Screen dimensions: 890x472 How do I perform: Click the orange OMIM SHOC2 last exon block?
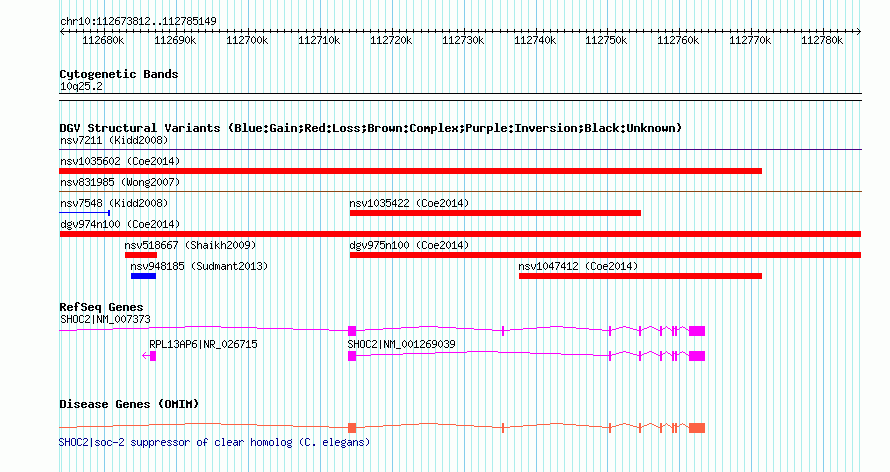point(697,428)
